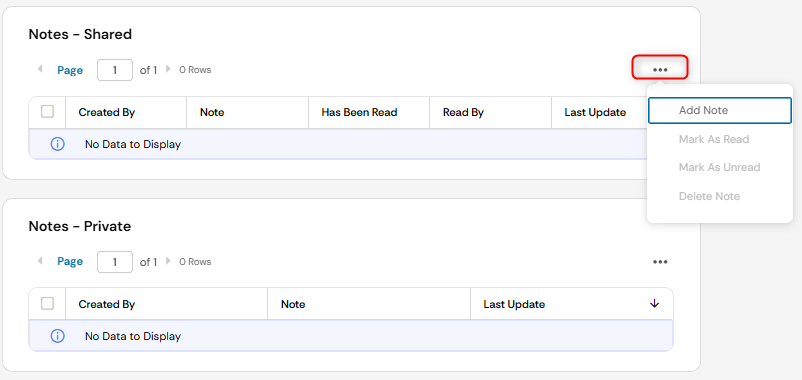Click the info icon in Private notes table
This screenshot has width=802, height=380.
point(57,336)
